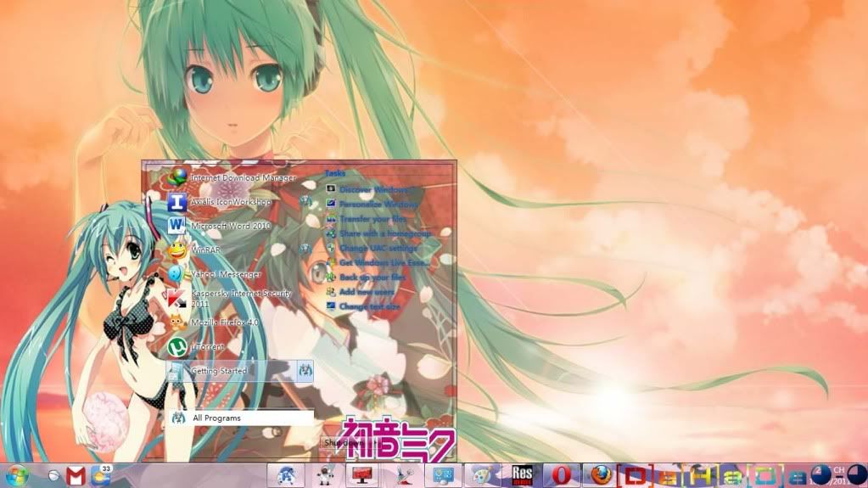Image resolution: width=868 pixels, height=488 pixels.
Task: Click the Firefox icon on the taskbar
Action: click(x=602, y=474)
